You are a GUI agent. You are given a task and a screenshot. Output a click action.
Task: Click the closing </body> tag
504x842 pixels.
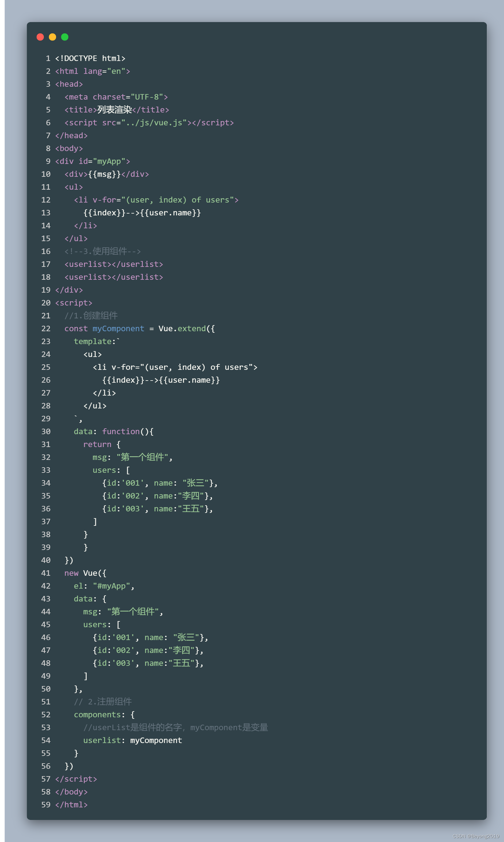(x=71, y=792)
